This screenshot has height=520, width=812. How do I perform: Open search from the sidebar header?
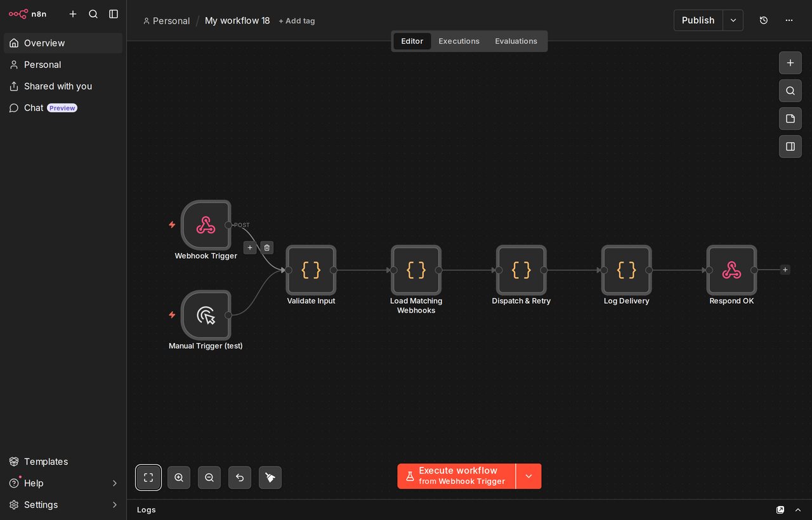(93, 14)
